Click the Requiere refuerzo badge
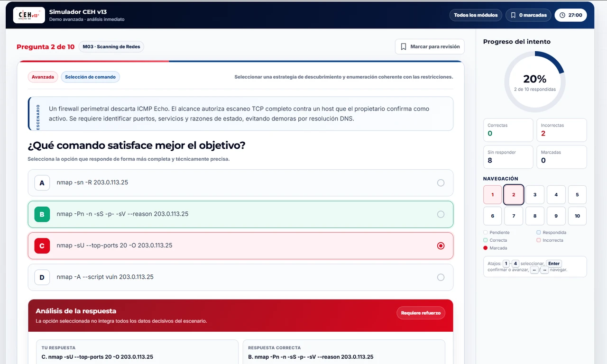 coord(421,313)
